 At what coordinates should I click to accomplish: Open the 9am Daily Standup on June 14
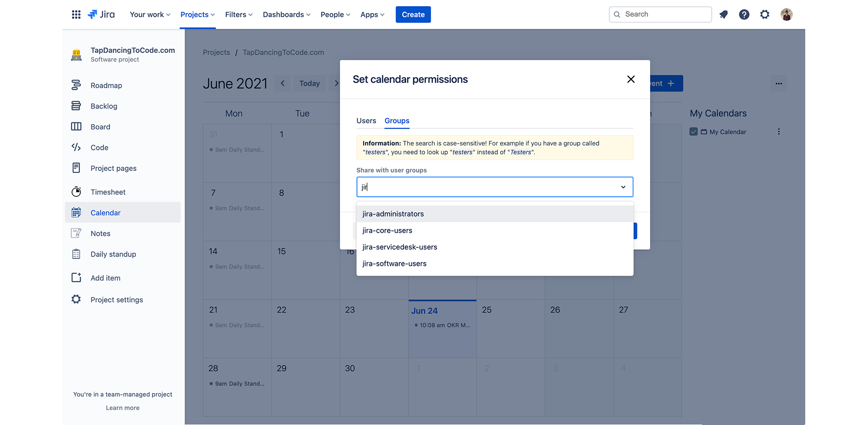click(237, 267)
